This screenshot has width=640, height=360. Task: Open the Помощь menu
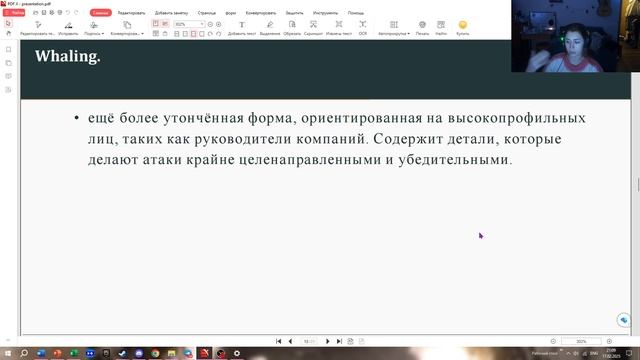356,13
